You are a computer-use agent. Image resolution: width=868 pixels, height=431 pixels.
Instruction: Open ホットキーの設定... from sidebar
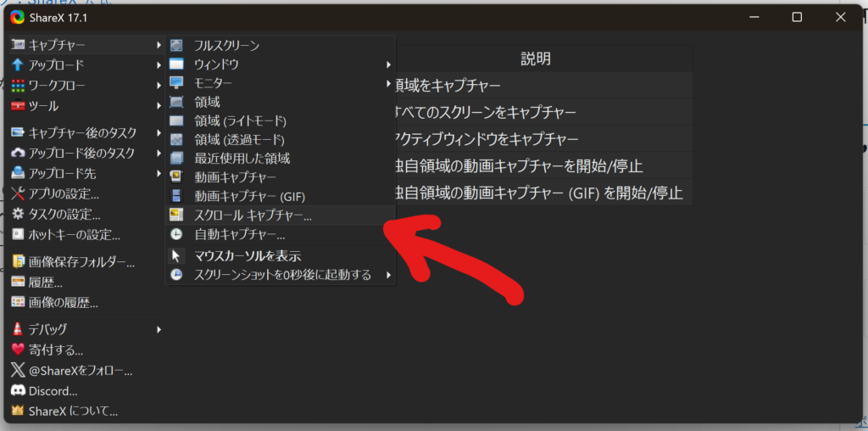(x=87, y=234)
